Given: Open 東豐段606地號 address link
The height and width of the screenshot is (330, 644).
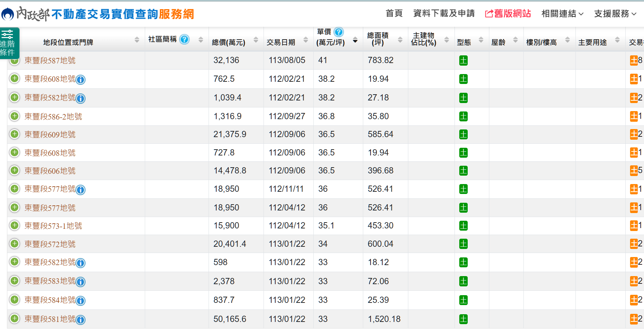Looking at the screenshot, I should (x=50, y=171).
